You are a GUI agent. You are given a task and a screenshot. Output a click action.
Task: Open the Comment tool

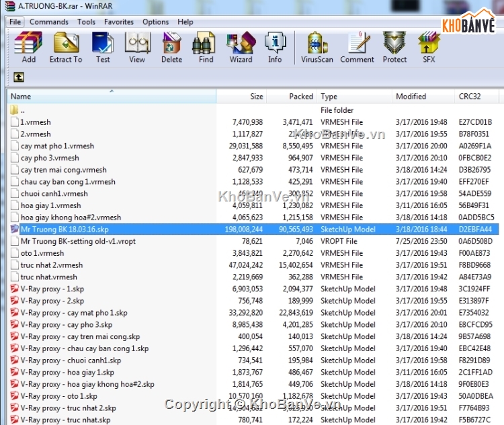pos(357,47)
